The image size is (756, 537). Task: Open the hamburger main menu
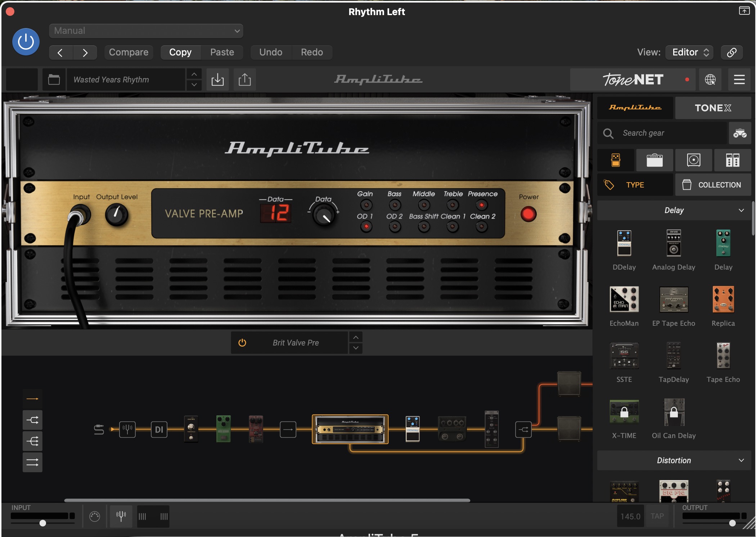739,80
